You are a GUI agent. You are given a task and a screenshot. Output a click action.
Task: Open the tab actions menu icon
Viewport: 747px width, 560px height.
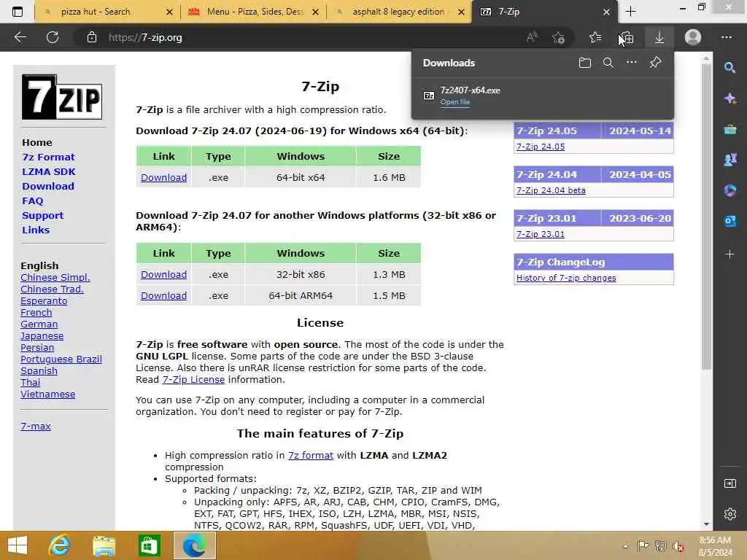(18, 12)
